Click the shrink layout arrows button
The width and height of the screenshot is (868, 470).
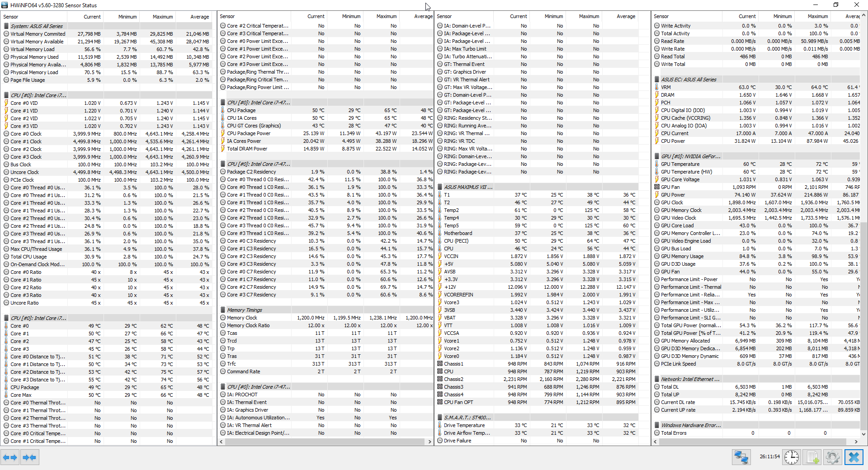tap(29, 457)
